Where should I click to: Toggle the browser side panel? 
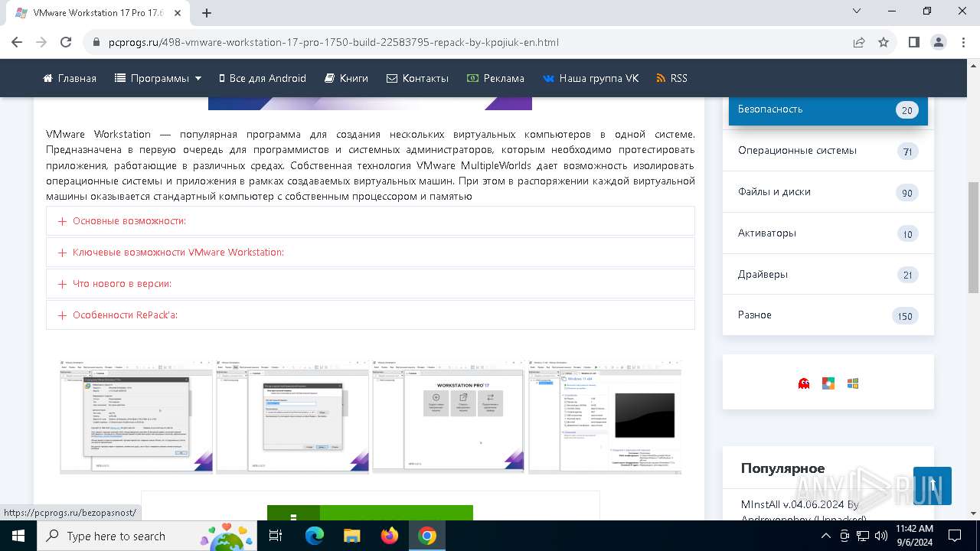click(x=914, y=42)
